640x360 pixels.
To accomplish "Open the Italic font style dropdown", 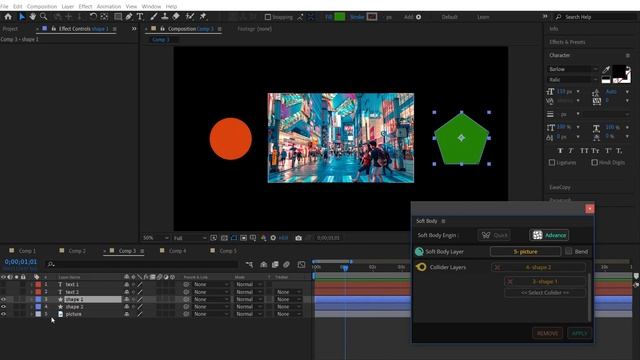I will (573, 80).
